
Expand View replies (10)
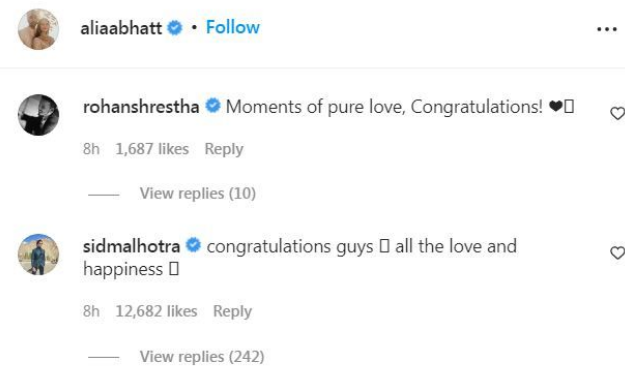point(198,193)
